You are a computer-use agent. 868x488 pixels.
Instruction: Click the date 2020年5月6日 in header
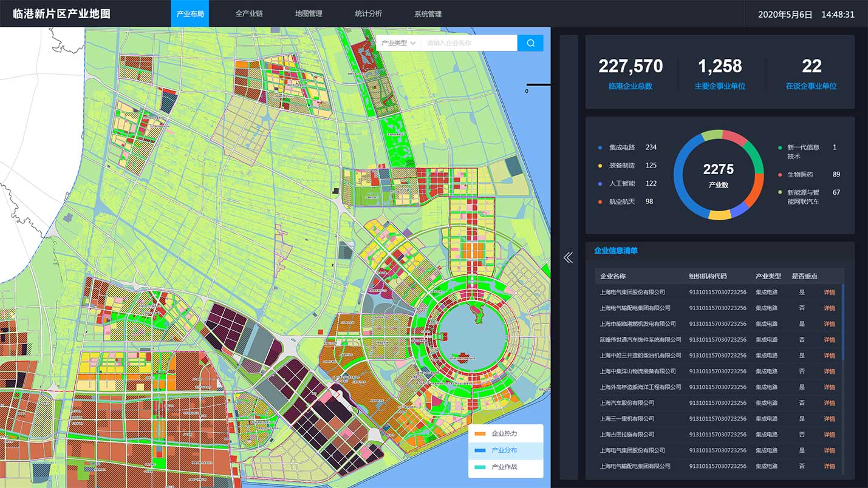click(x=785, y=14)
